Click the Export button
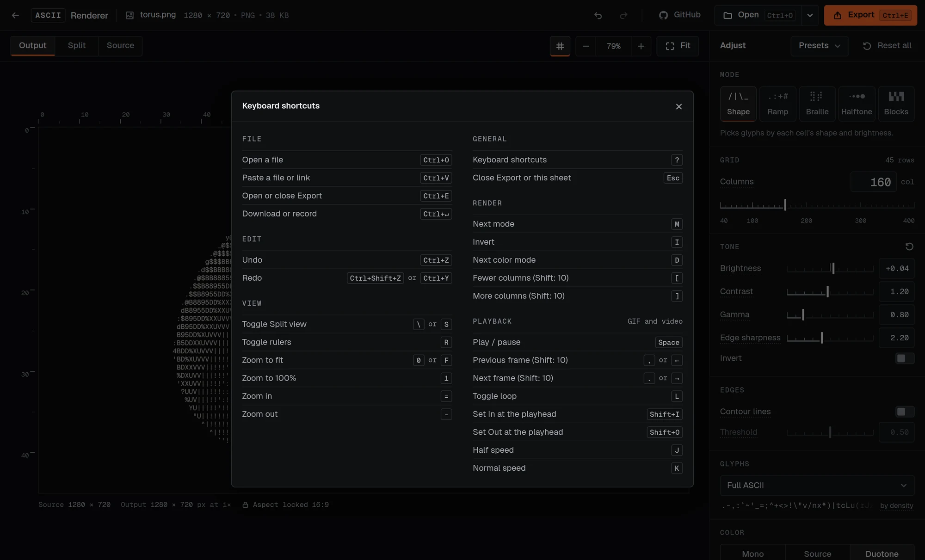Image resolution: width=925 pixels, height=560 pixels. tap(870, 15)
